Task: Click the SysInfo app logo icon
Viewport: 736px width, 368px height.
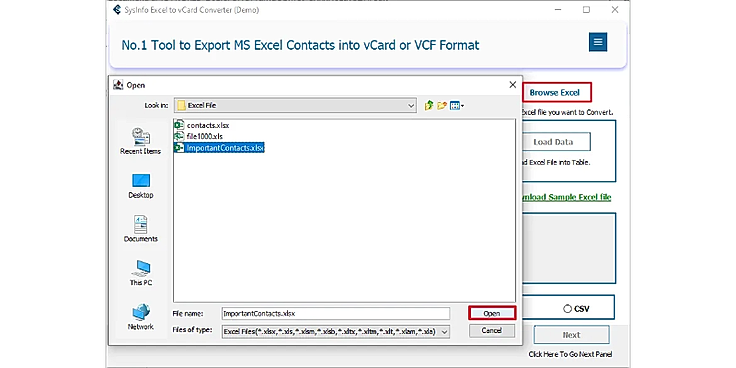Action: (x=117, y=9)
